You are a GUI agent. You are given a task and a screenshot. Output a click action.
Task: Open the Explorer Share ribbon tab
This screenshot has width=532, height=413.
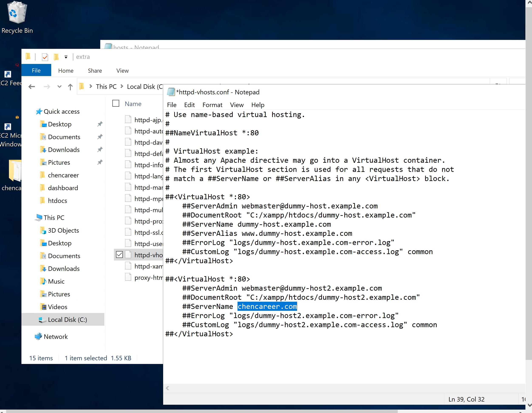point(95,71)
